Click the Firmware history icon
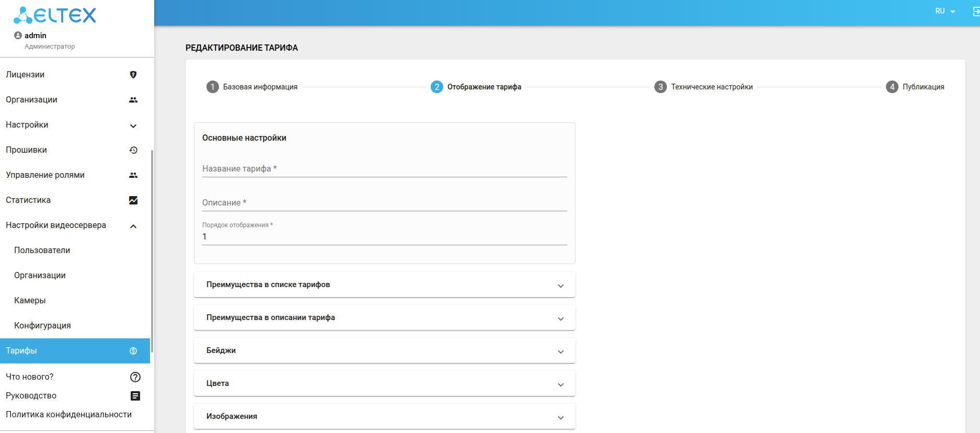The width and height of the screenshot is (980, 433). [x=133, y=150]
